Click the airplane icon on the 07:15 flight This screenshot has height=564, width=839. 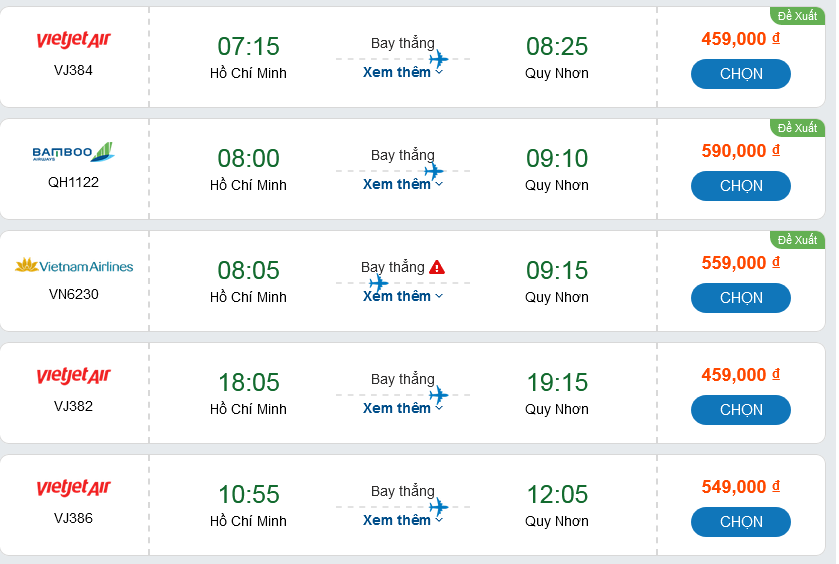coord(438,59)
